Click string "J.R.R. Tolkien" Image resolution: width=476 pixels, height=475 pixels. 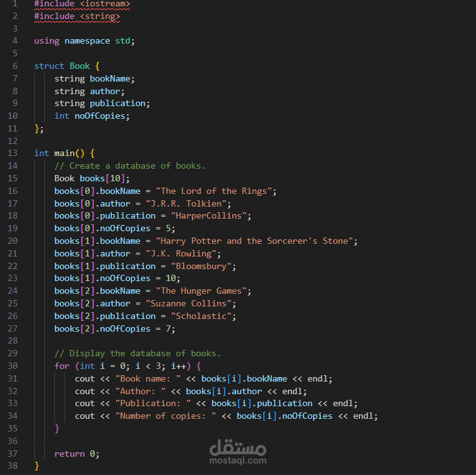click(x=186, y=203)
